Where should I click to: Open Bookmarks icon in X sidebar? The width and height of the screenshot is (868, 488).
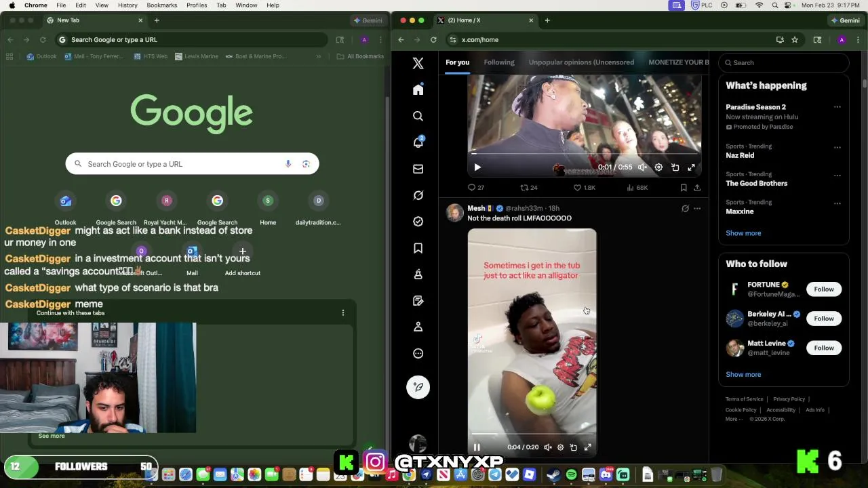[418, 248]
